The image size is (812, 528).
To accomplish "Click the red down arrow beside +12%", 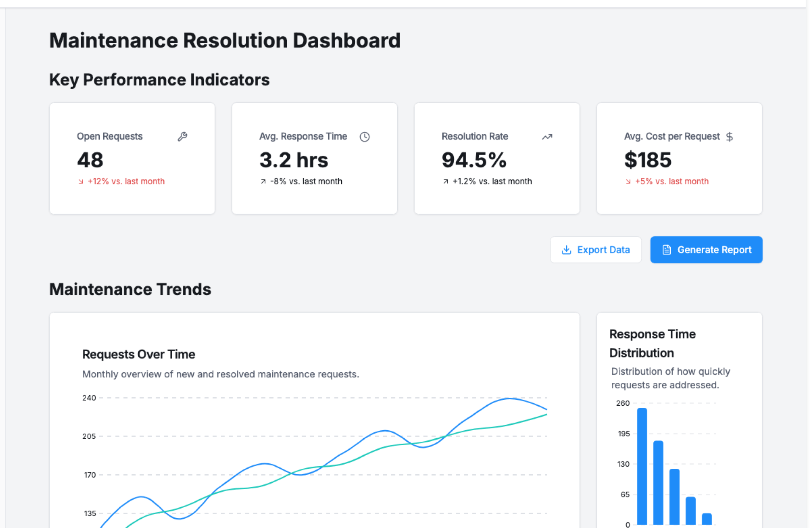I will [81, 181].
